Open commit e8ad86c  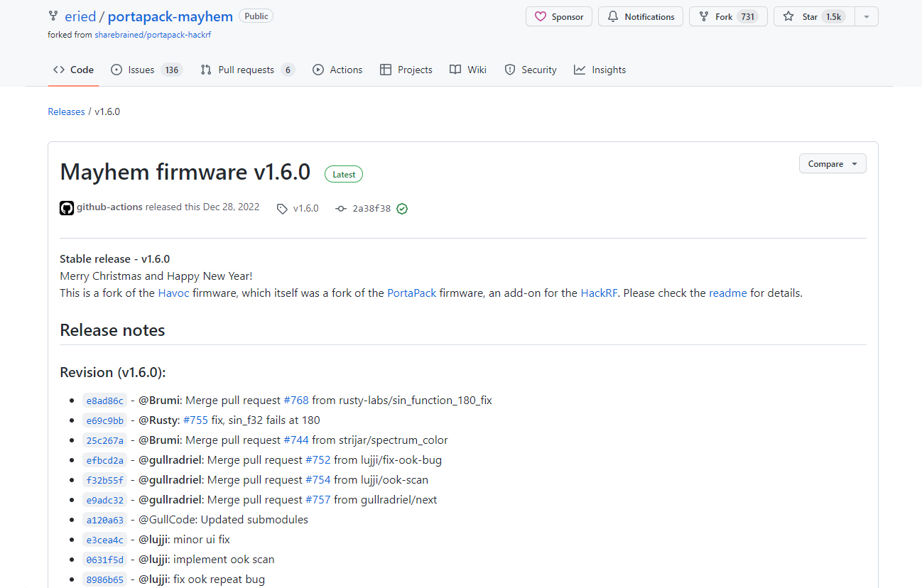pyautogui.click(x=104, y=401)
